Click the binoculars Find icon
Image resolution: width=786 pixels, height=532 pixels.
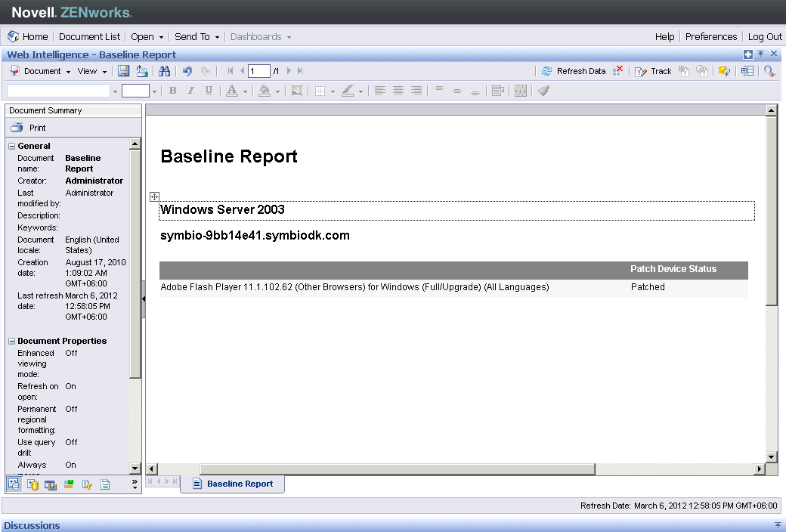point(164,71)
